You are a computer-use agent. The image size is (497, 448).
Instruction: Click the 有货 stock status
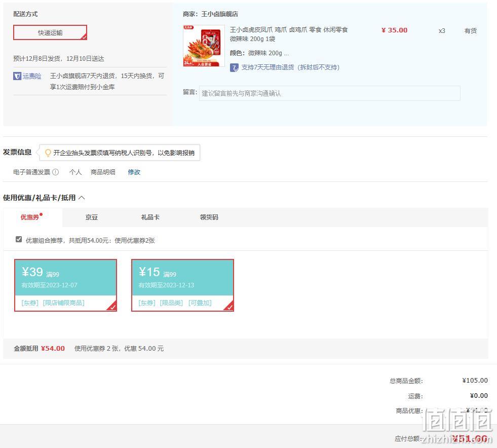point(470,31)
